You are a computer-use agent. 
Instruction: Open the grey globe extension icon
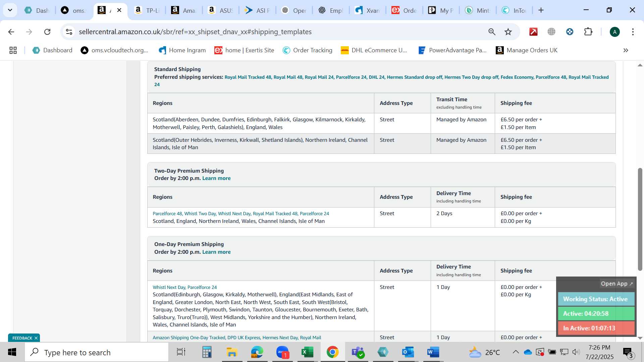[551, 32]
